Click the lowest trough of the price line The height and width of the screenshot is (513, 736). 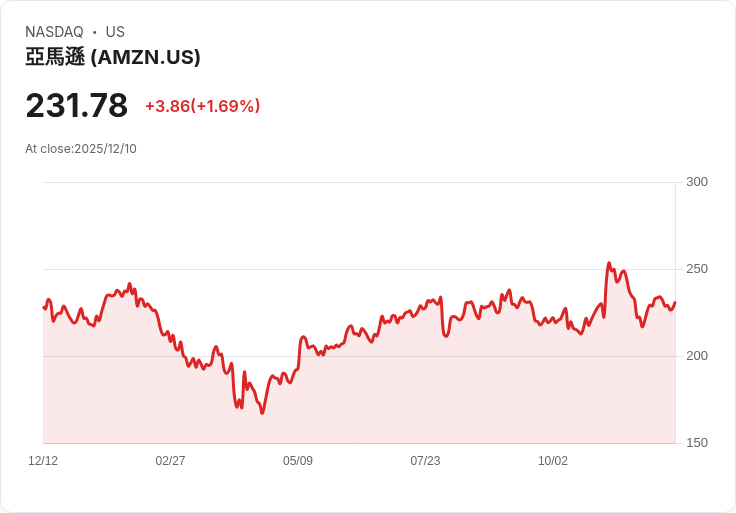[262, 413]
